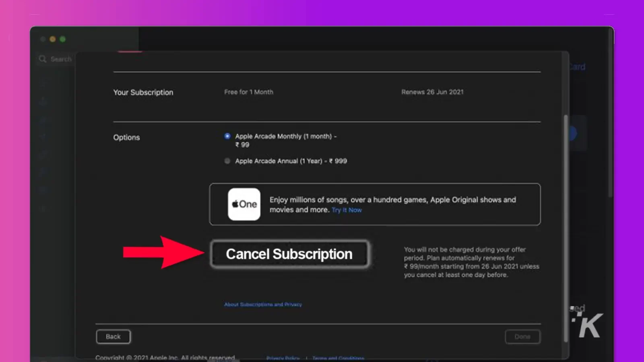
Task: Open the Try It Now link
Action: [x=347, y=210]
